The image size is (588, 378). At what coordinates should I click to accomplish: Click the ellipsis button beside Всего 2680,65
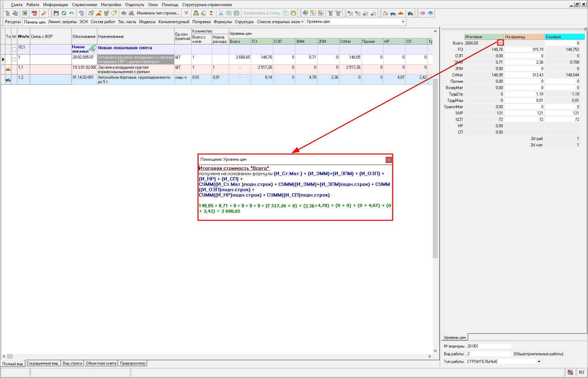pos(500,43)
